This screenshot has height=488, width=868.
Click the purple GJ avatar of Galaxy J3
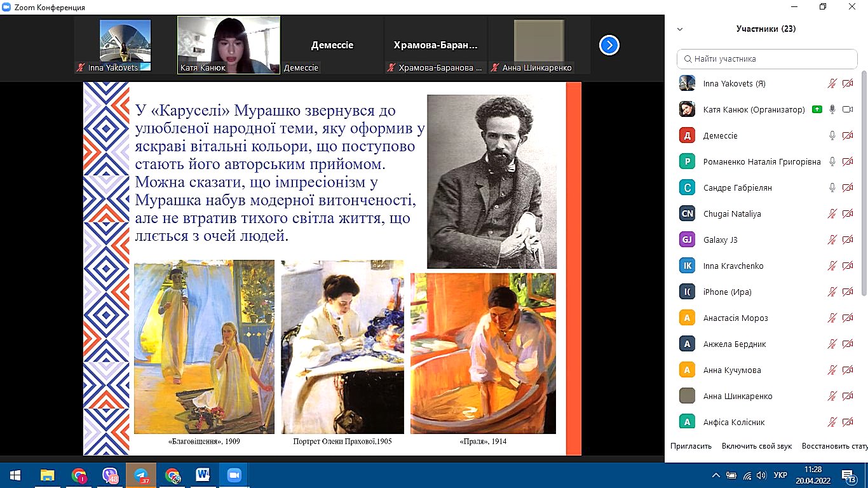[x=687, y=240]
